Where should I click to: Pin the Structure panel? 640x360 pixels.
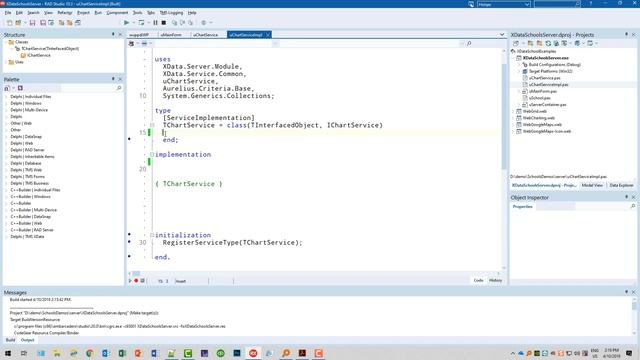coord(113,35)
